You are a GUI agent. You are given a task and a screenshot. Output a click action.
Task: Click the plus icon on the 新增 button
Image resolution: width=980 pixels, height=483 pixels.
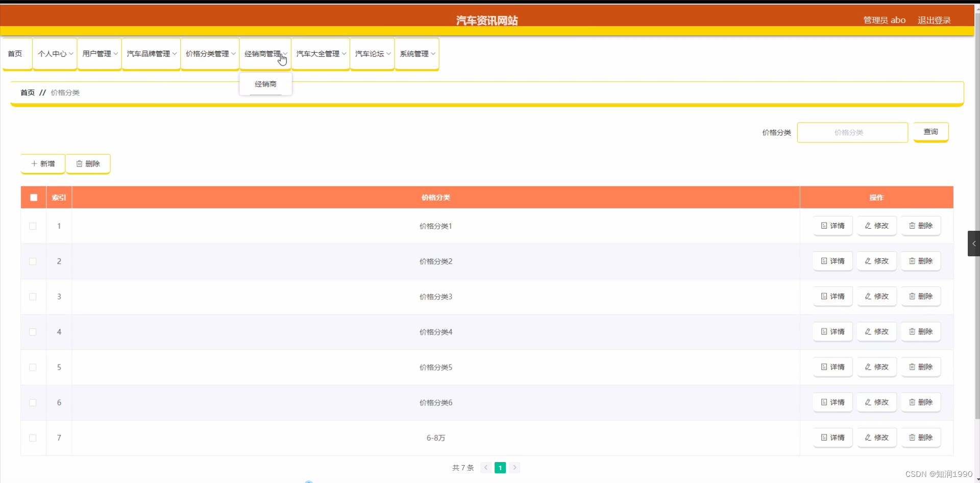coord(36,164)
